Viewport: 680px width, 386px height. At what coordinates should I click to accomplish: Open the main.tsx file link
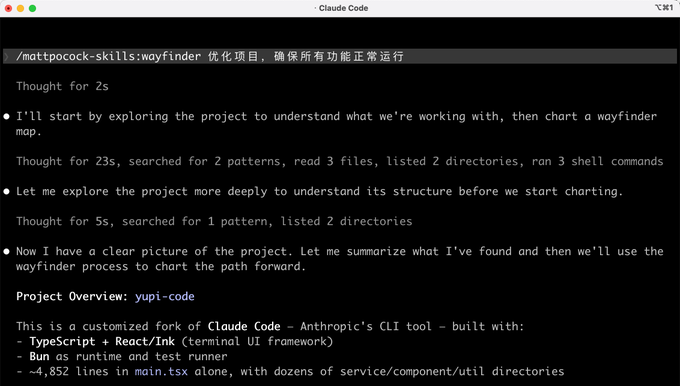tap(161, 371)
